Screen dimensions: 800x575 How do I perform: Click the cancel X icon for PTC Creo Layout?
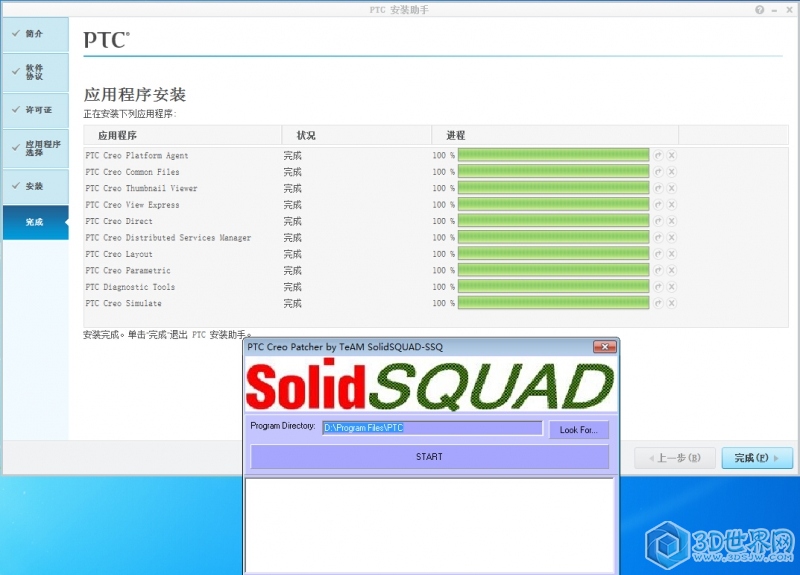(671, 254)
